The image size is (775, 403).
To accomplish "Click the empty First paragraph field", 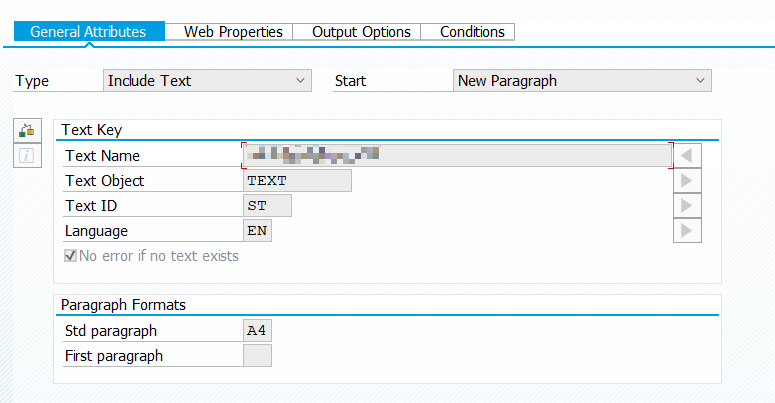I will coord(257,356).
